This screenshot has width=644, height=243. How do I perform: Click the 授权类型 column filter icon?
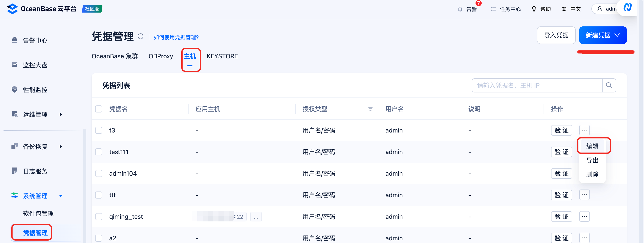[370, 109]
